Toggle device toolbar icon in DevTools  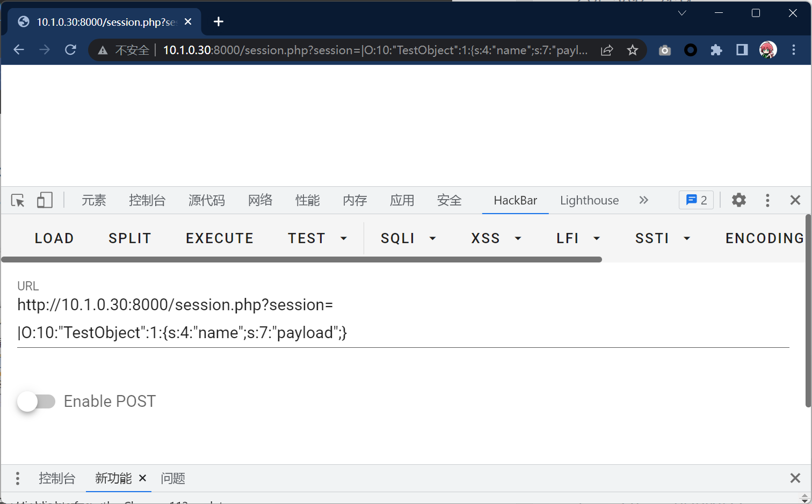[45, 200]
